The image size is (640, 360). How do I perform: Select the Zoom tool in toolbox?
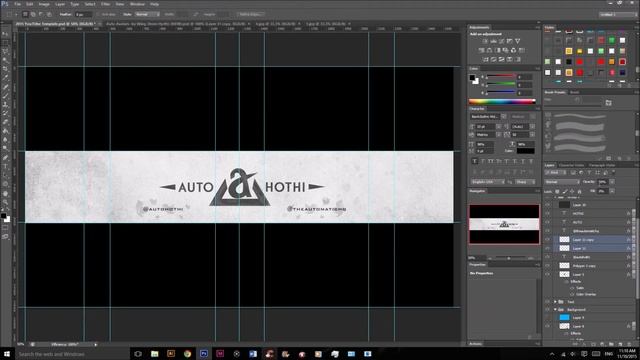5,202
